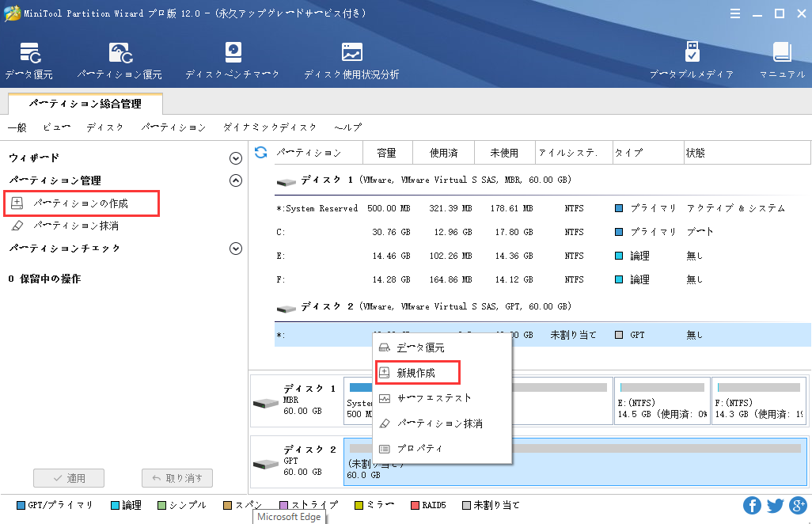
Task: Click the RAID5 legend color swatch
Action: click(415, 505)
